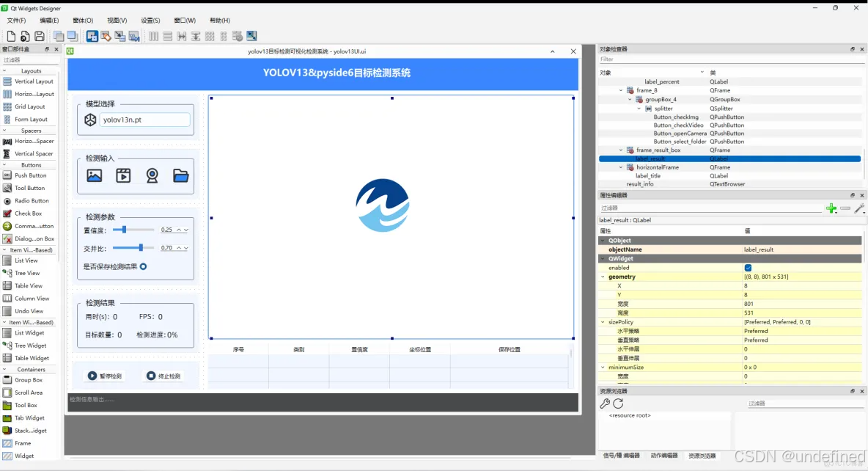868x471 pixels.
Task: Add a dynamic property with green plus
Action: tap(831, 208)
